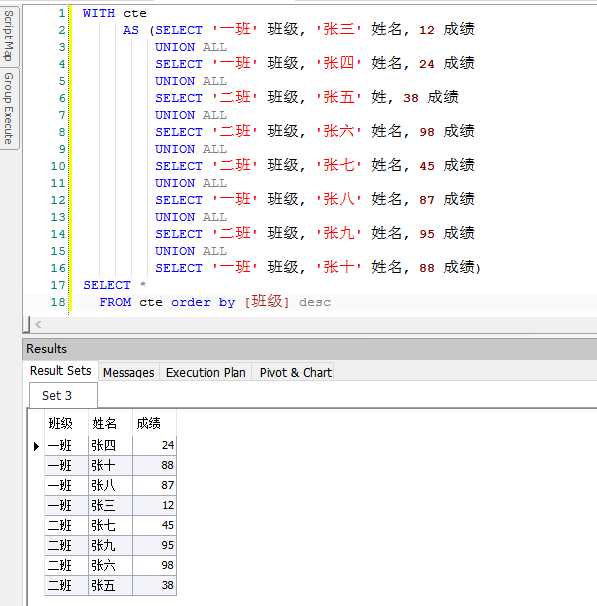Click '张八' string literal on line 12
This screenshot has width=597, height=606.
click(x=338, y=199)
